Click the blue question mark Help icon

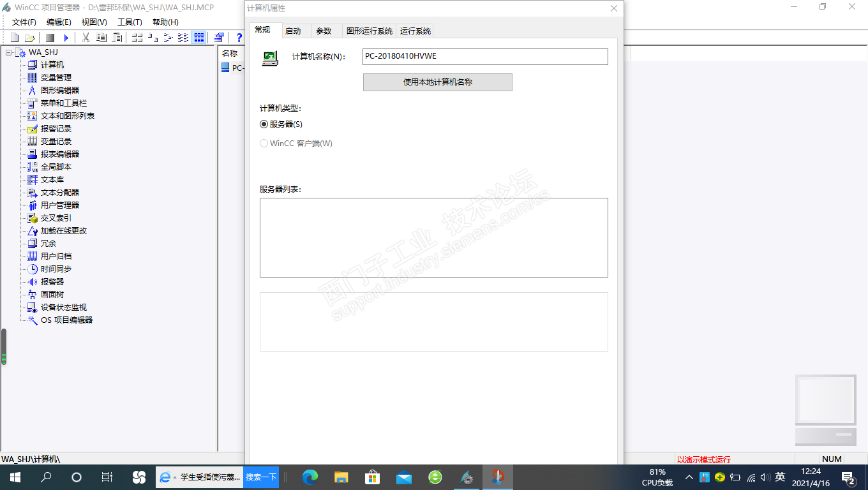click(239, 38)
